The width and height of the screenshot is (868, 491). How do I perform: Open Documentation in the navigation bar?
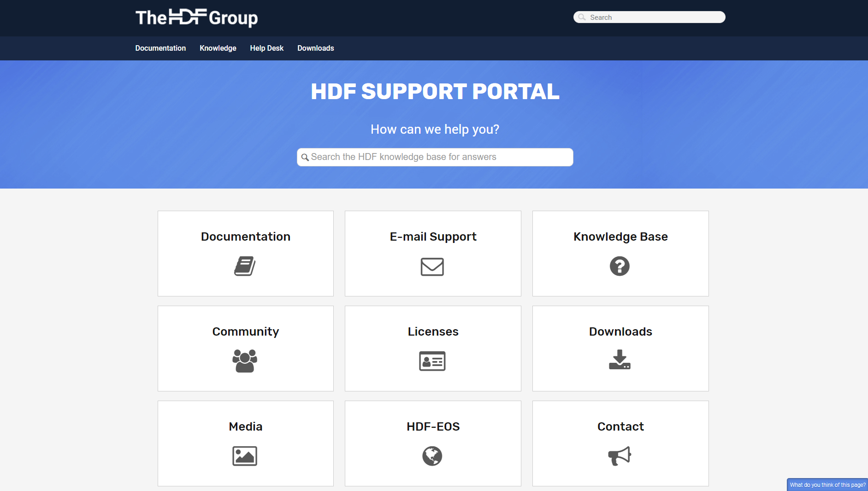pos(160,48)
